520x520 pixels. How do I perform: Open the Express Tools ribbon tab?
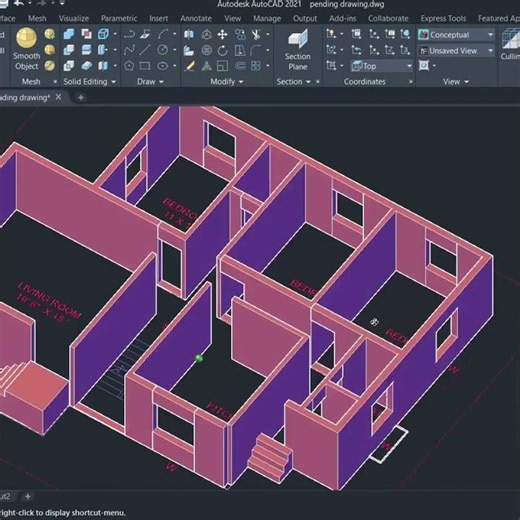click(443, 18)
